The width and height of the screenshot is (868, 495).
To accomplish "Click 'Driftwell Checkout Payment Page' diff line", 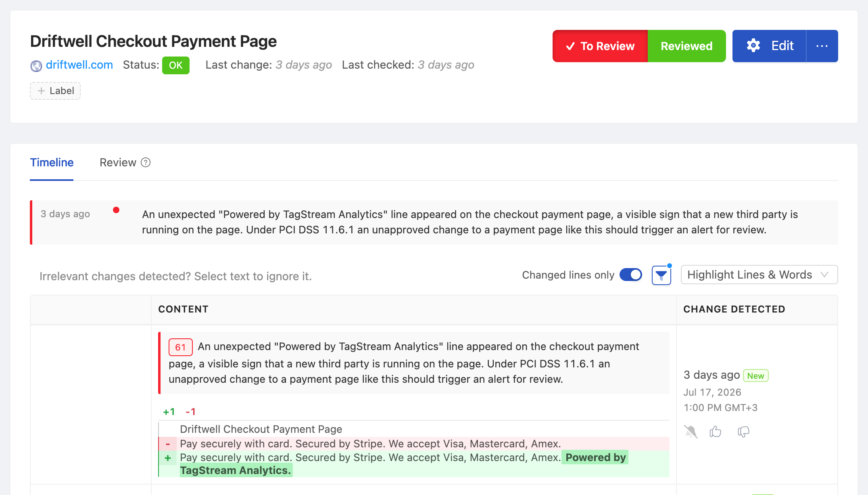I will [x=261, y=429].
